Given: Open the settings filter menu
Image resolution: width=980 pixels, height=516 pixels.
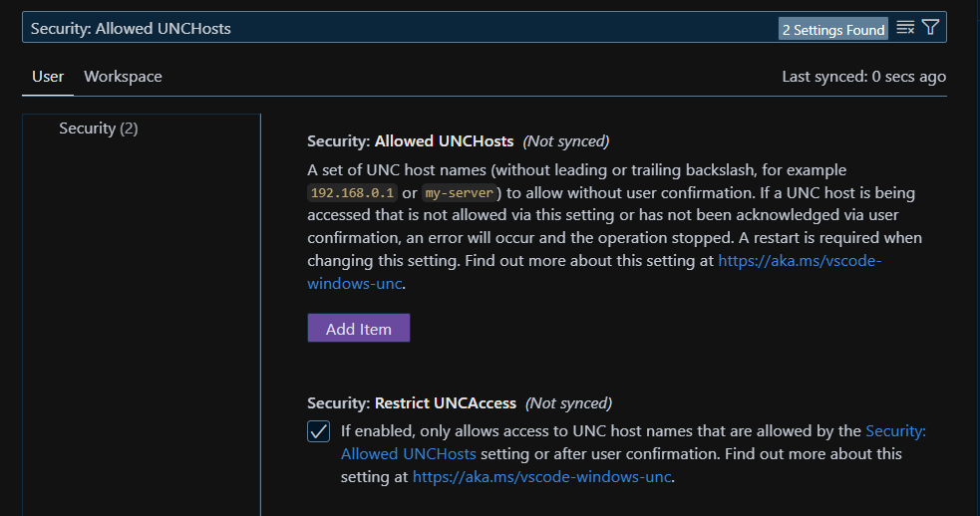Looking at the screenshot, I should 930,28.
